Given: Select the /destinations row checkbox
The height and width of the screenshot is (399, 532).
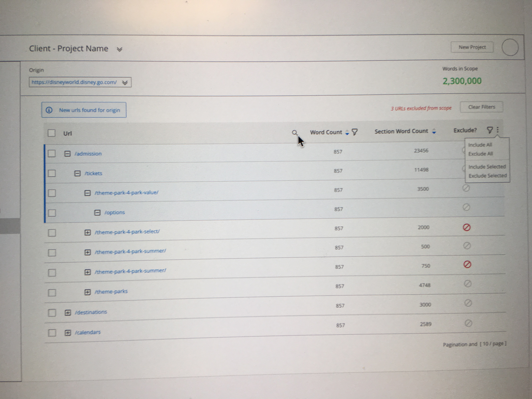Looking at the screenshot, I should pyautogui.click(x=52, y=313).
